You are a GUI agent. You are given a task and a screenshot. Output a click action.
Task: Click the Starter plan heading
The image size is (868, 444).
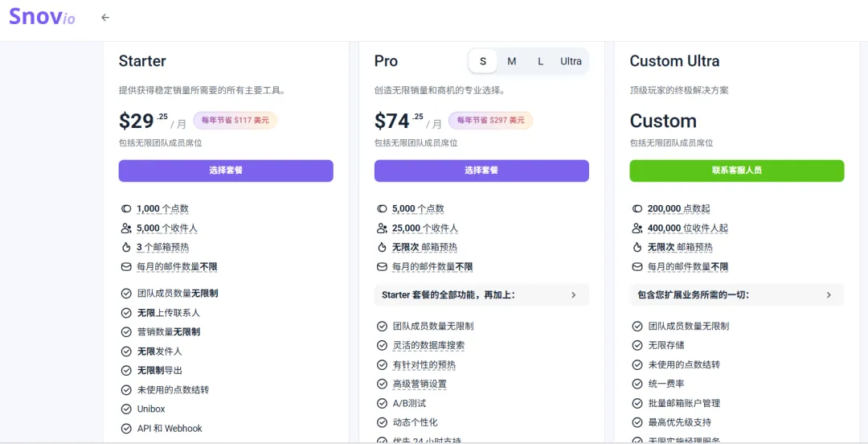point(142,61)
